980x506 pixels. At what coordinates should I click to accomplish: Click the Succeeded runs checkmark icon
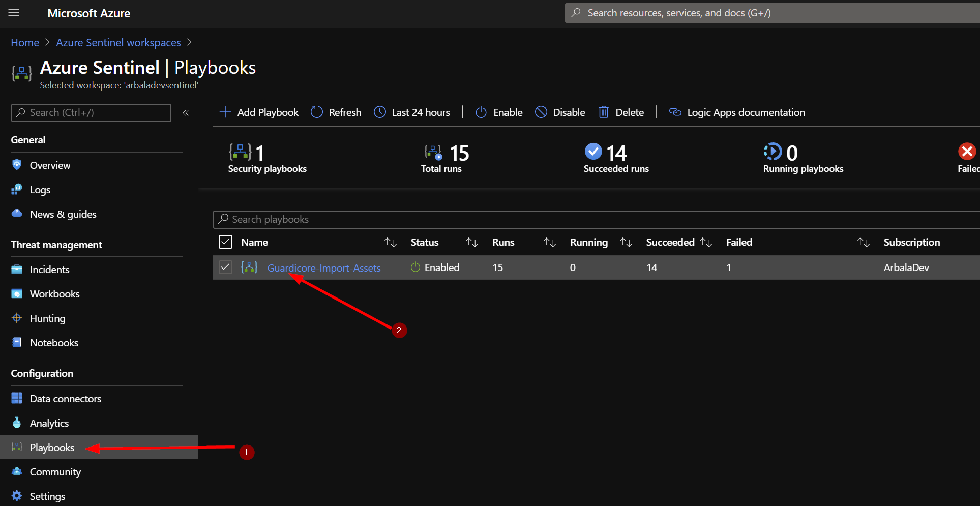pos(593,151)
